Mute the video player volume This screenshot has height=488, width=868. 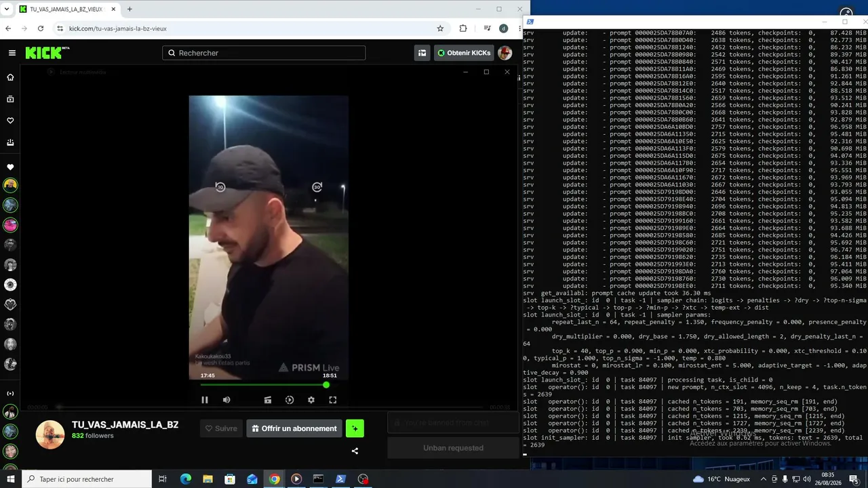pos(226,400)
